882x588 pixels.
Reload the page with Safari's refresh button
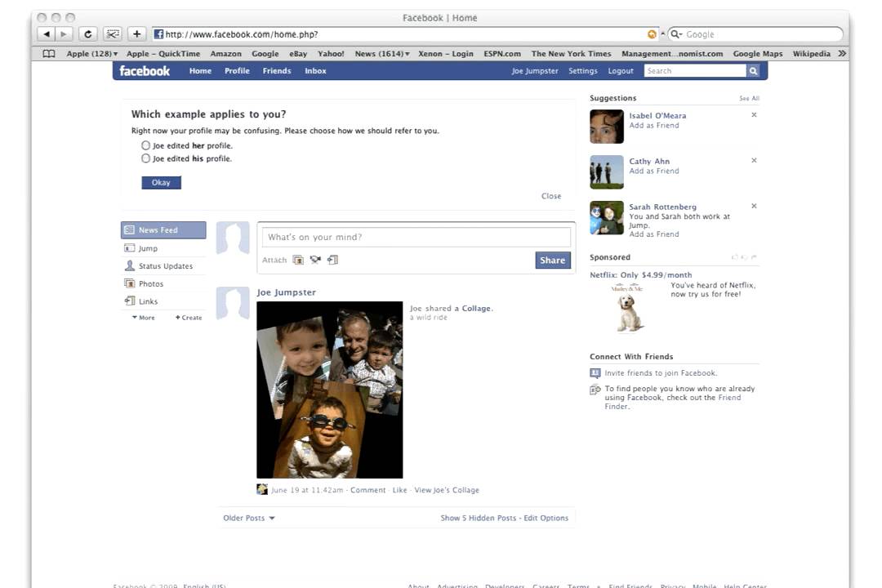point(88,34)
